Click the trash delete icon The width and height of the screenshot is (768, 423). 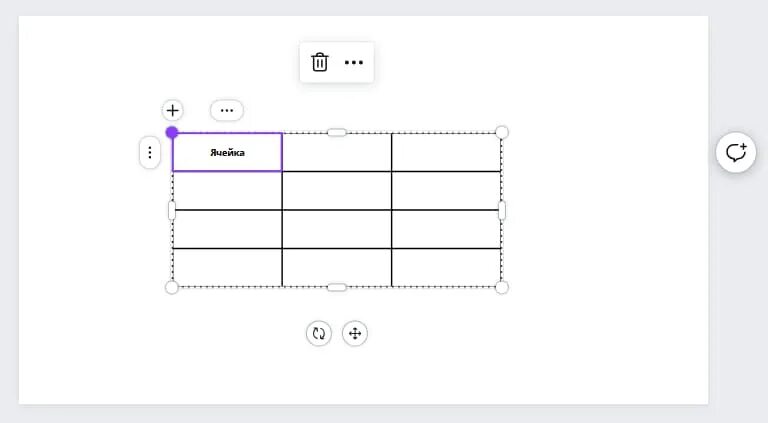click(x=320, y=62)
